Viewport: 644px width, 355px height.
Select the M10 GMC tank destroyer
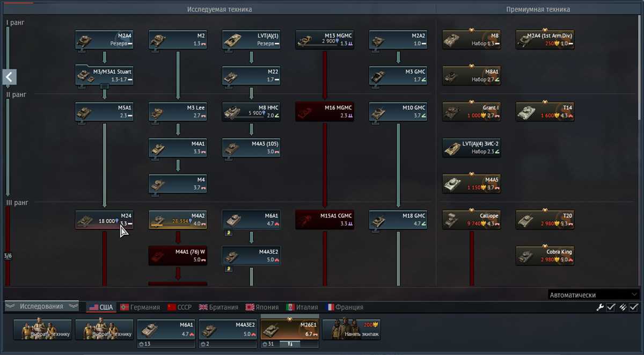coord(398,112)
